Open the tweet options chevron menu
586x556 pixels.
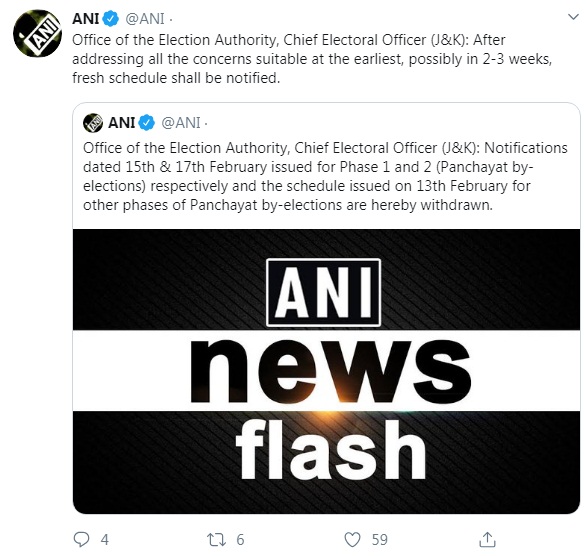[x=573, y=17]
